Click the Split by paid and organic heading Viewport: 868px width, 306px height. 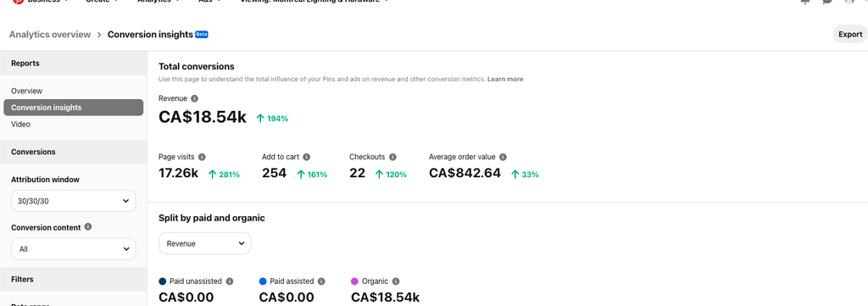[211, 218]
